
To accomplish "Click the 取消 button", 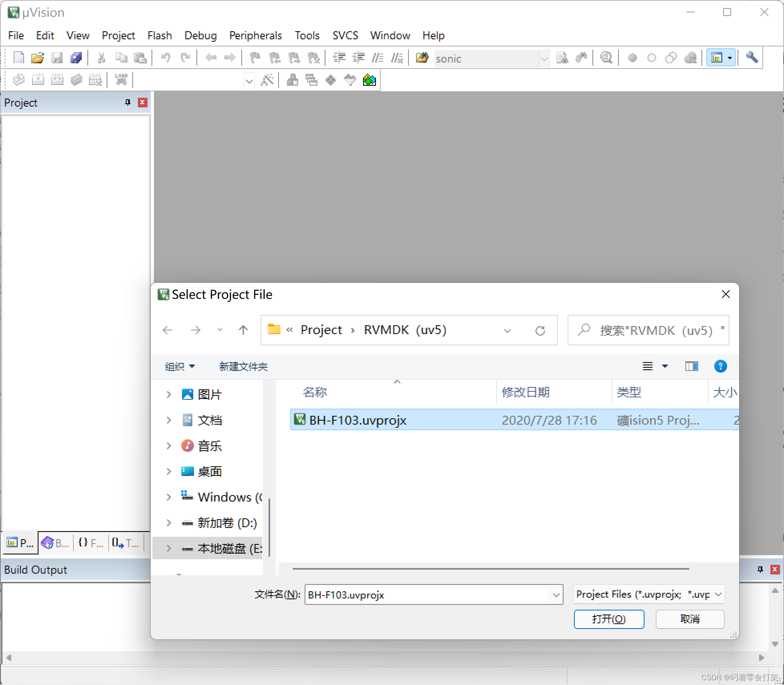I will pyautogui.click(x=689, y=619).
